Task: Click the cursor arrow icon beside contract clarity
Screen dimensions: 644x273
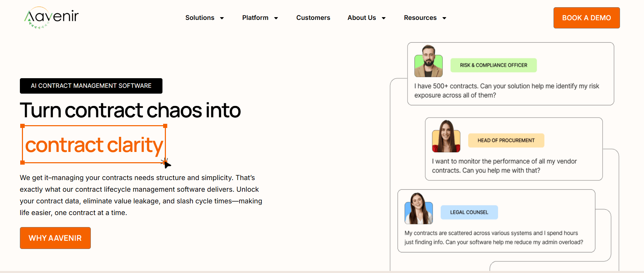Action: tap(167, 164)
